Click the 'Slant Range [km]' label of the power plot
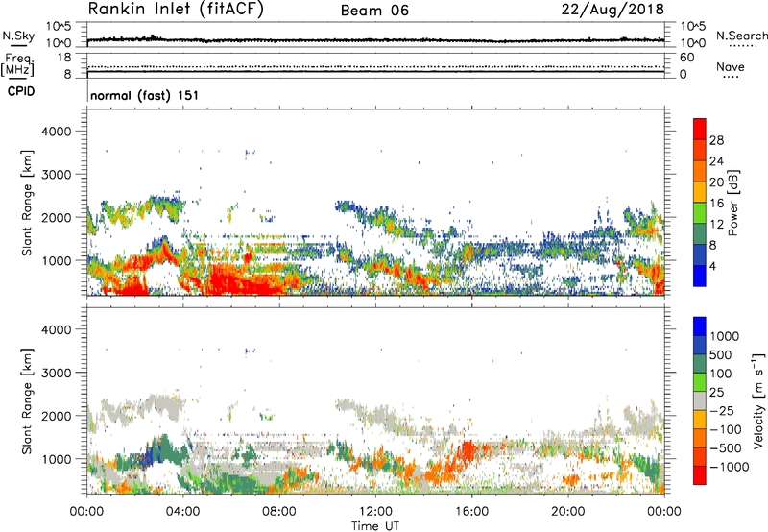The height and width of the screenshot is (532, 768). [x=27, y=203]
